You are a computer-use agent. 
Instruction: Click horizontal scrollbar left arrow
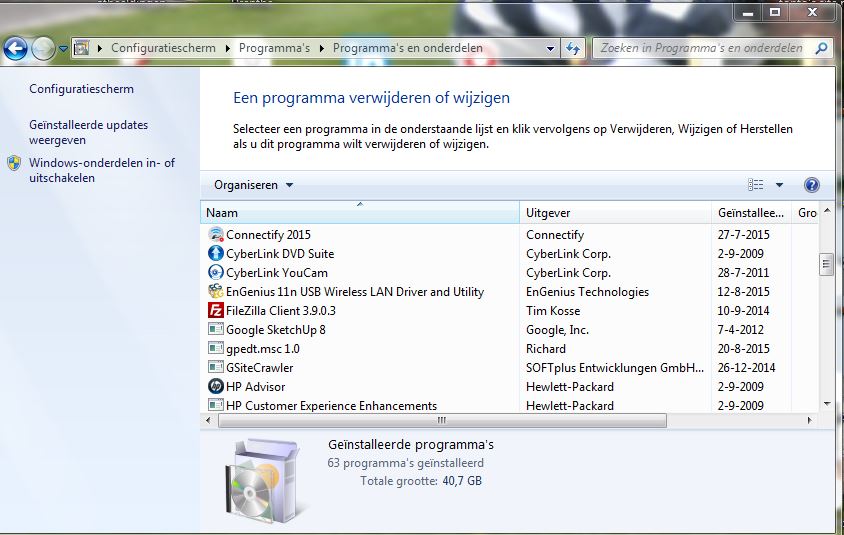[209, 420]
